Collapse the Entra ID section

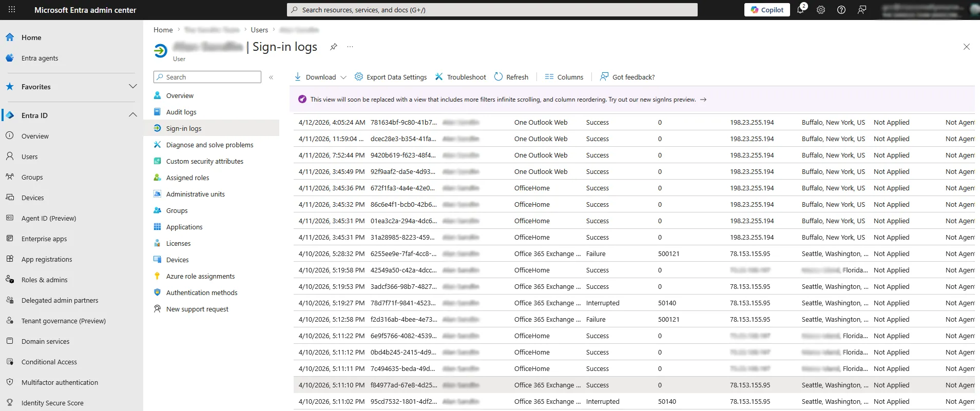tap(132, 115)
